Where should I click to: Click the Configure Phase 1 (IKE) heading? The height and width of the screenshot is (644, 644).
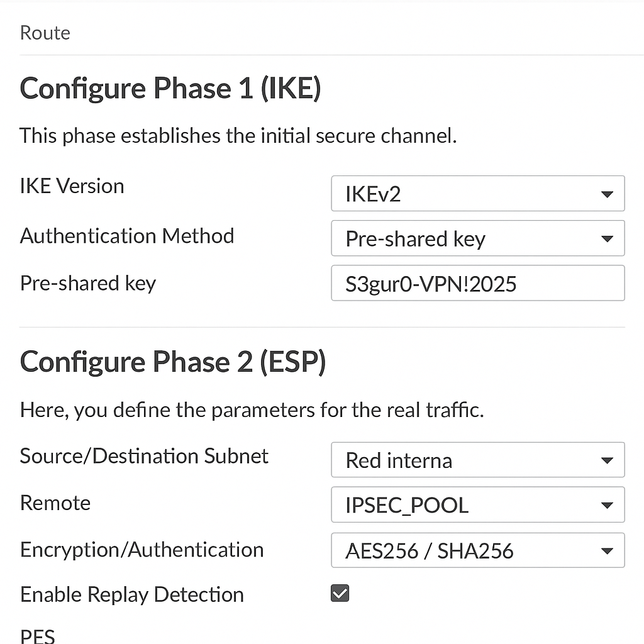(x=170, y=89)
